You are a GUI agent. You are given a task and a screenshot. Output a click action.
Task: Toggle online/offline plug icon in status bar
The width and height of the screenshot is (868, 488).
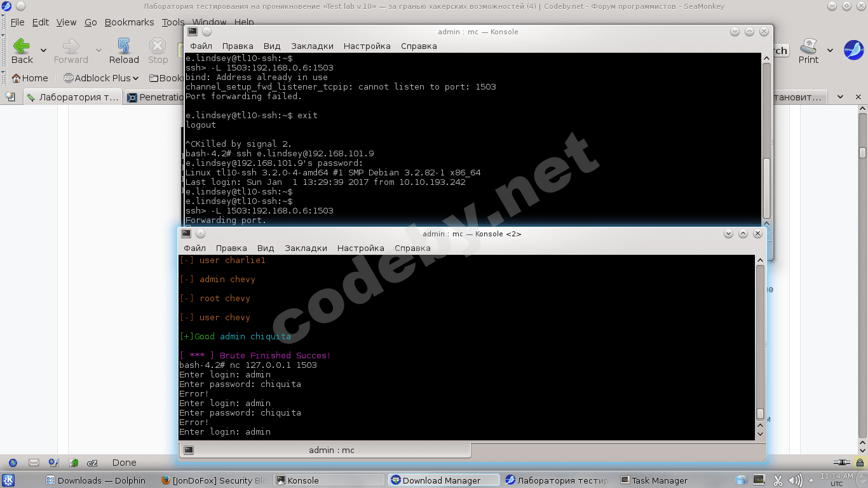click(842, 463)
